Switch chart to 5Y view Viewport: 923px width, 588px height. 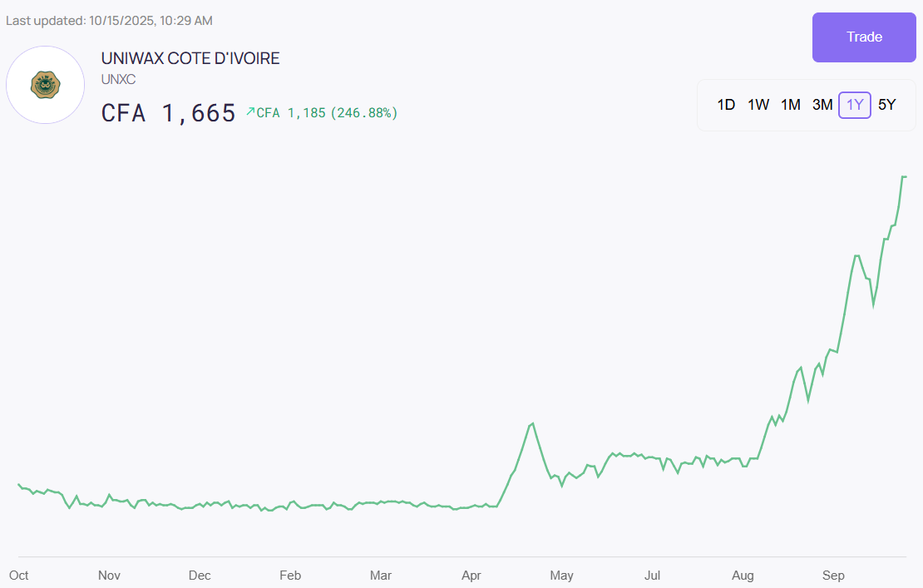pyautogui.click(x=887, y=105)
